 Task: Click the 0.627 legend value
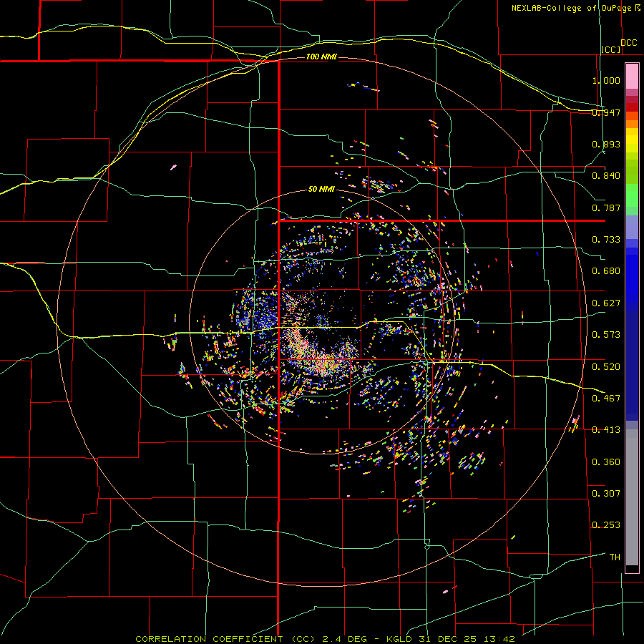[x=606, y=303]
